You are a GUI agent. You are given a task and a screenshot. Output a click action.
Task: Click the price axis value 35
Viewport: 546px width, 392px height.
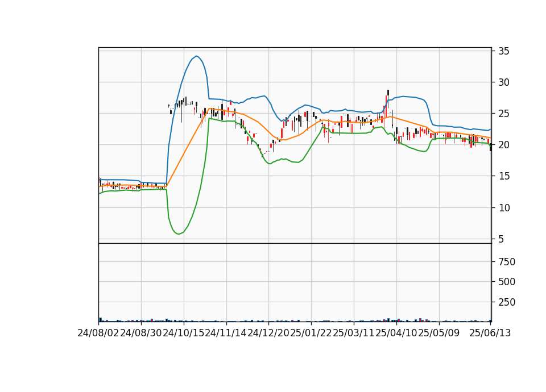(x=504, y=51)
